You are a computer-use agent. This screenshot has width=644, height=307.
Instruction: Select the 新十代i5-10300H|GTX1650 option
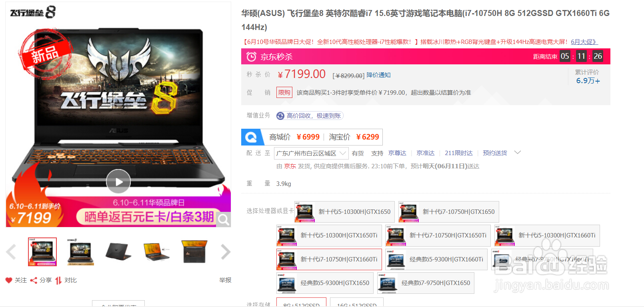coord(344,212)
